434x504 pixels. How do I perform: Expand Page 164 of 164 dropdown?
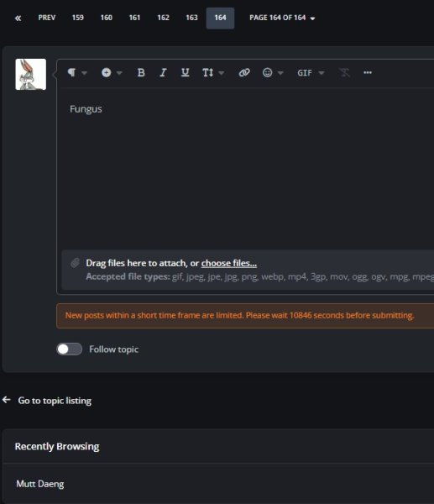click(282, 18)
